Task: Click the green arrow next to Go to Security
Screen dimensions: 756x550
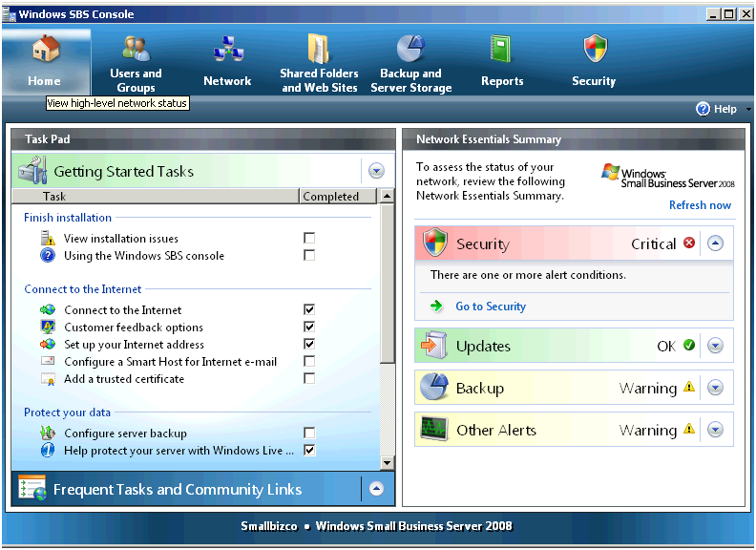Action: point(436,306)
